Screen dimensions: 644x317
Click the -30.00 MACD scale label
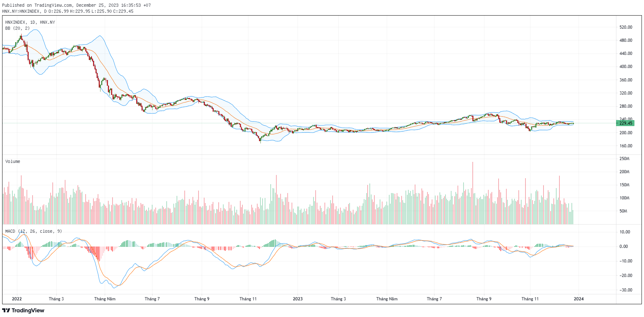click(625, 290)
